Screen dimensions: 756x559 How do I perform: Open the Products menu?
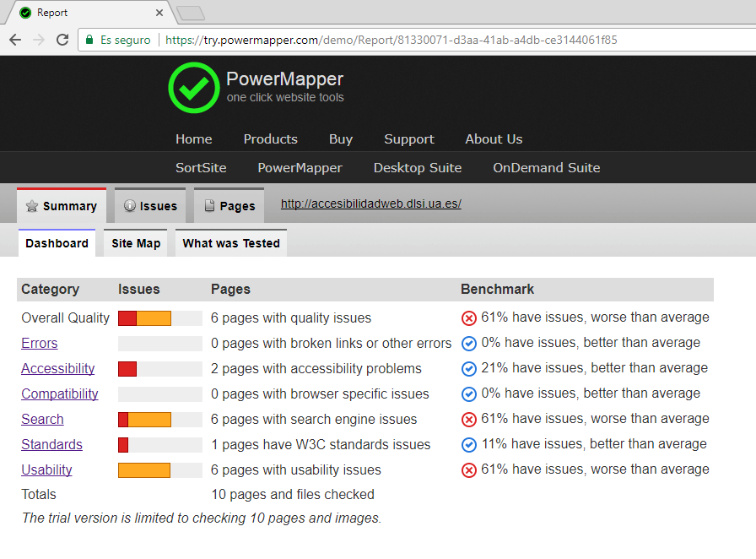[270, 138]
